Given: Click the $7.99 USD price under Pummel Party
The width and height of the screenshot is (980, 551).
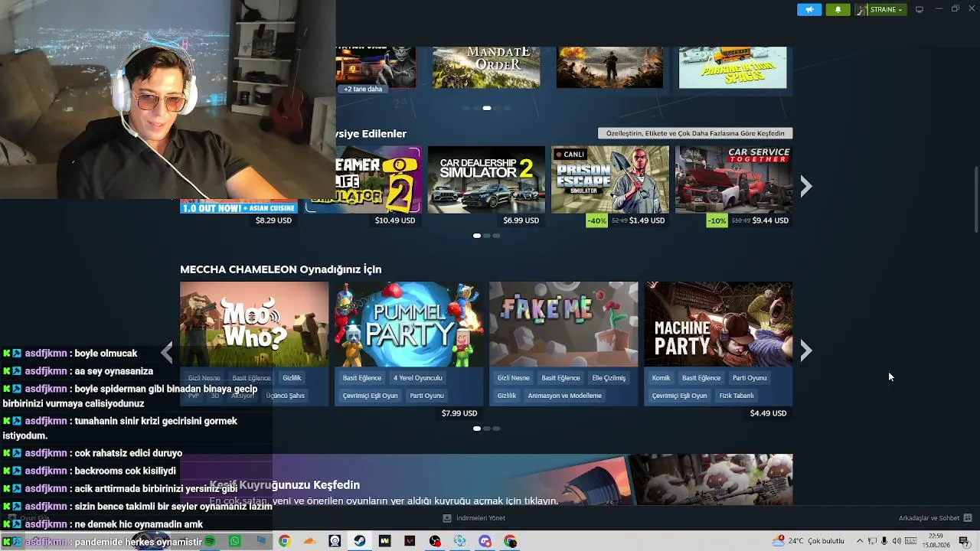Looking at the screenshot, I should tap(459, 413).
